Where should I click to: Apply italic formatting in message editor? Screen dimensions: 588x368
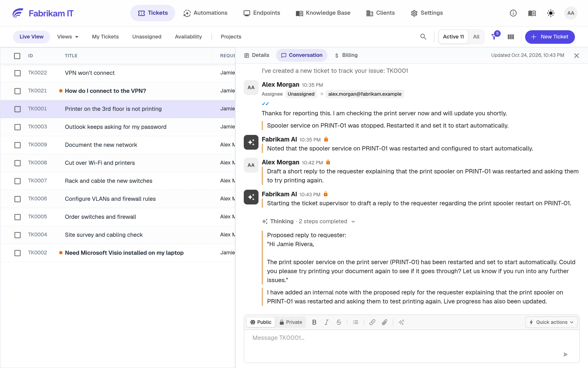click(x=326, y=322)
